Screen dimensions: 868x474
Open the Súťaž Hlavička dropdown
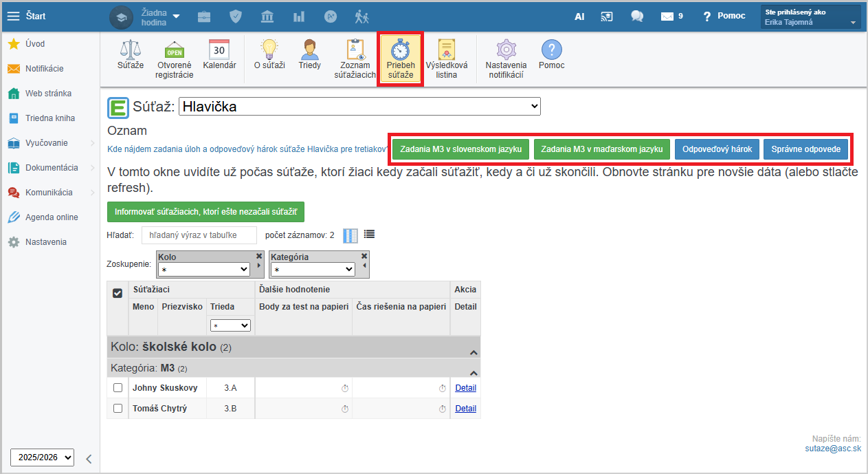coord(359,107)
